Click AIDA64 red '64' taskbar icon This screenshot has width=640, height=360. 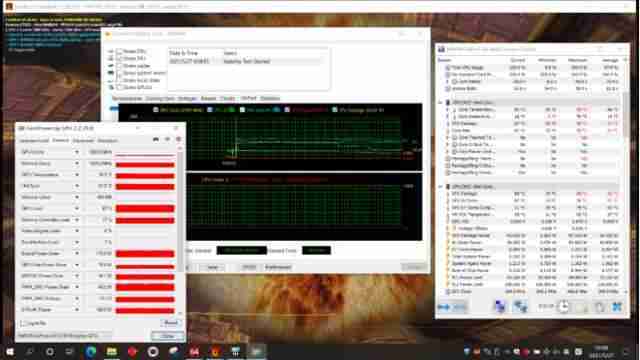click(x=194, y=351)
